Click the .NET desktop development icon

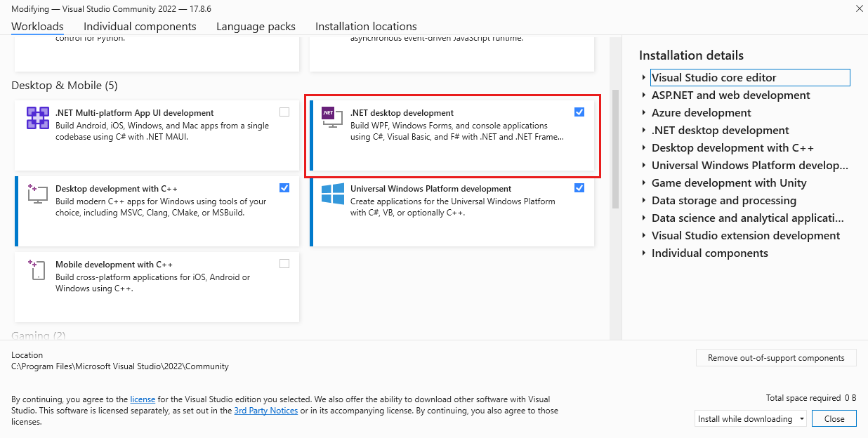click(331, 118)
